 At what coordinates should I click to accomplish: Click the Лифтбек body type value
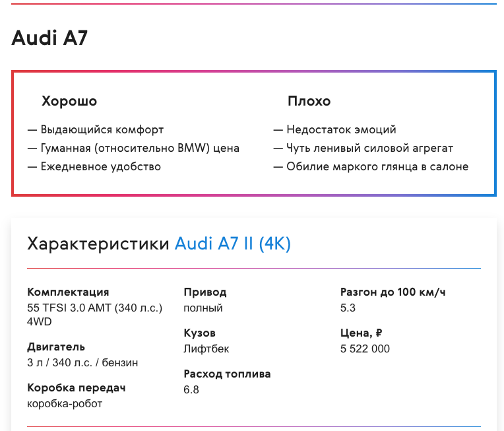pyautogui.click(x=206, y=349)
